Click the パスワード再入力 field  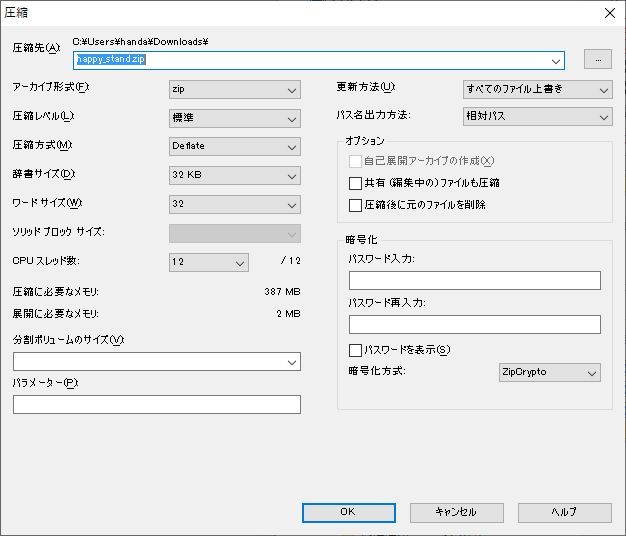474,324
